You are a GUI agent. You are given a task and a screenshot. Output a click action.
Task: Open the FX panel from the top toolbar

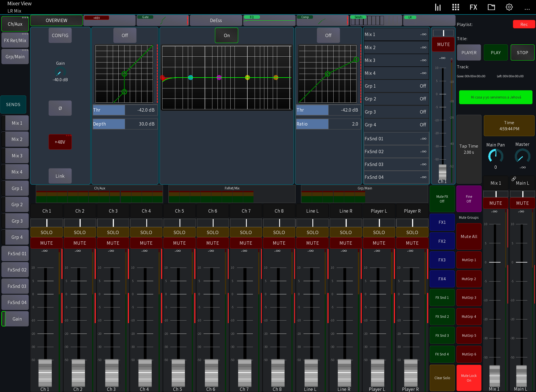473,7
